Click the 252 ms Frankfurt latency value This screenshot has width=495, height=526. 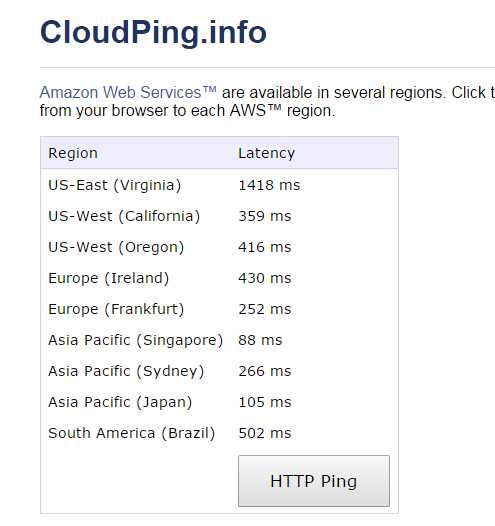tap(265, 309)
